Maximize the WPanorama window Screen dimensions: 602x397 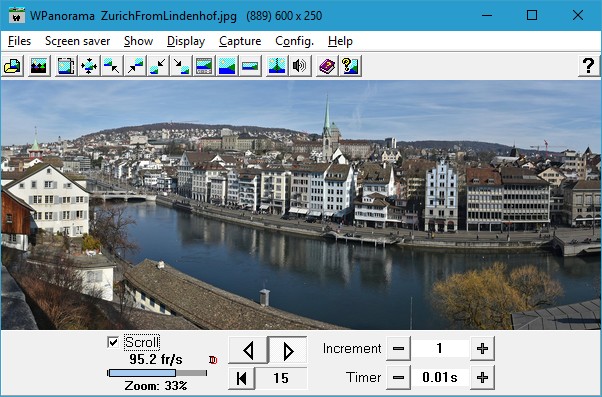[532, 15]
